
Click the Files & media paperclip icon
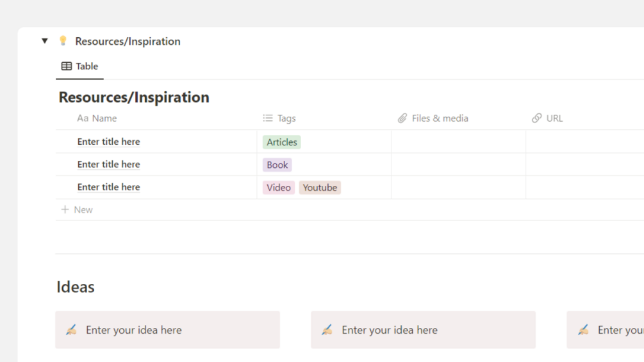click(402, 119)
